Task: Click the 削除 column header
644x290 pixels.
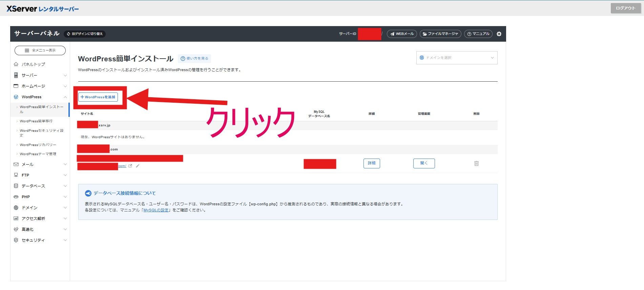Action: 477,114
